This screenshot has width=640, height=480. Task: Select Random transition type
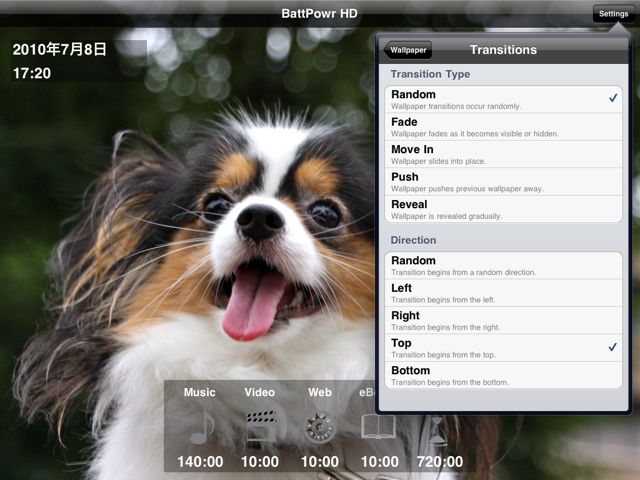503,100
